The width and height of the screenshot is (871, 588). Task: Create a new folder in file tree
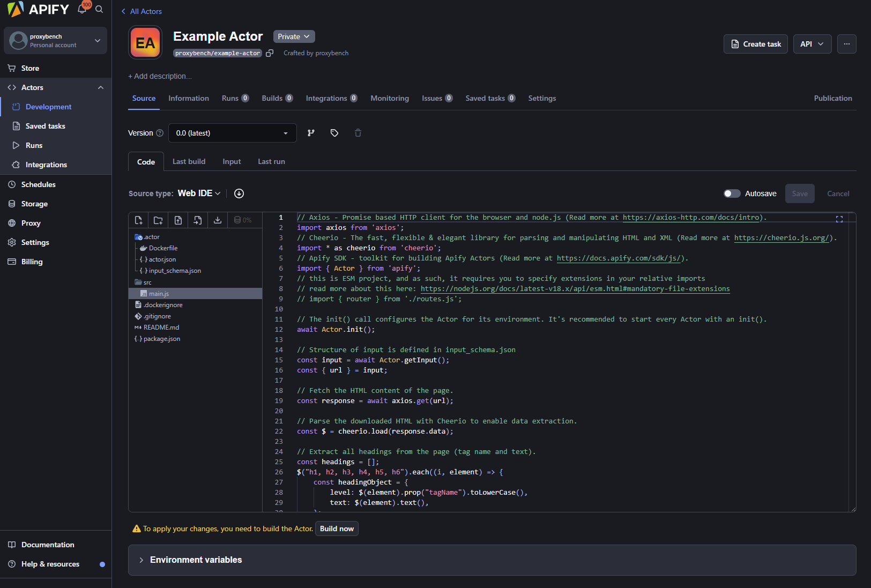click(158, 220)
